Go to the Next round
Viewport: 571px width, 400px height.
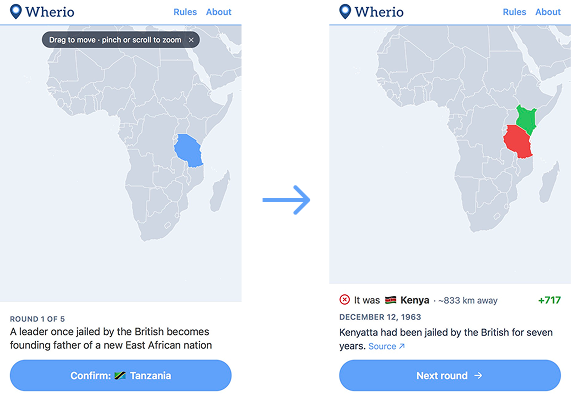(x=450, y=375)
